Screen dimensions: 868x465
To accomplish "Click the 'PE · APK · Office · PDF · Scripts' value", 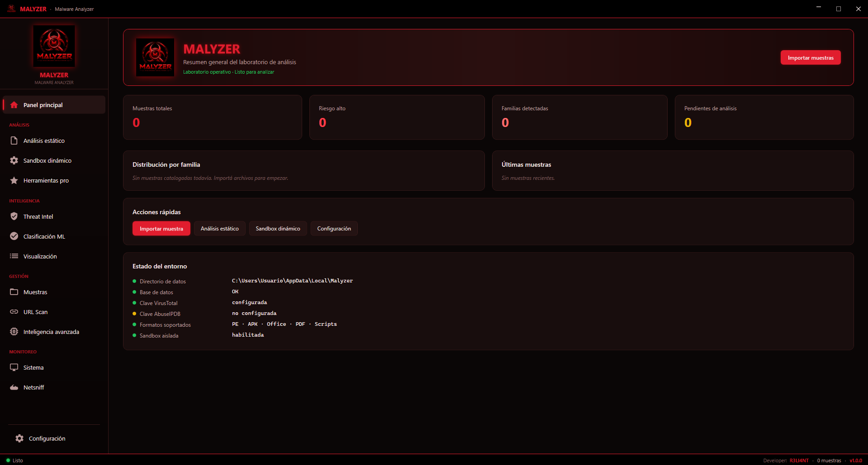I will (285, 324).
